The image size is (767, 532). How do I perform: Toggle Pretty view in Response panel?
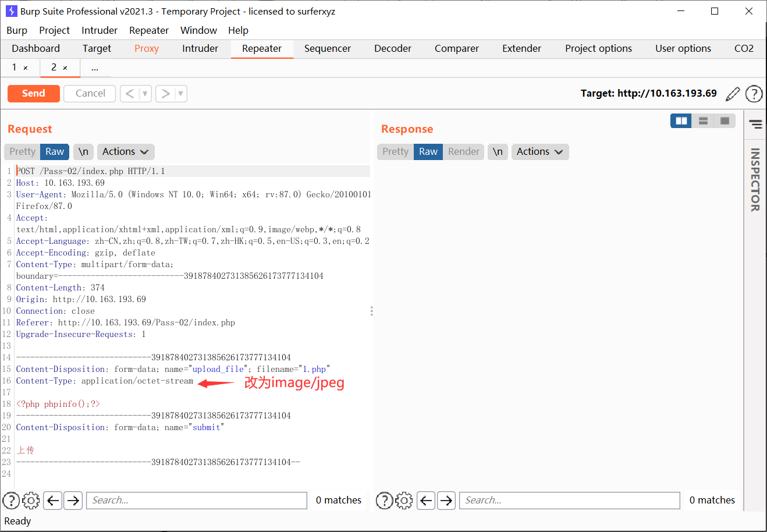pos(395,151)
